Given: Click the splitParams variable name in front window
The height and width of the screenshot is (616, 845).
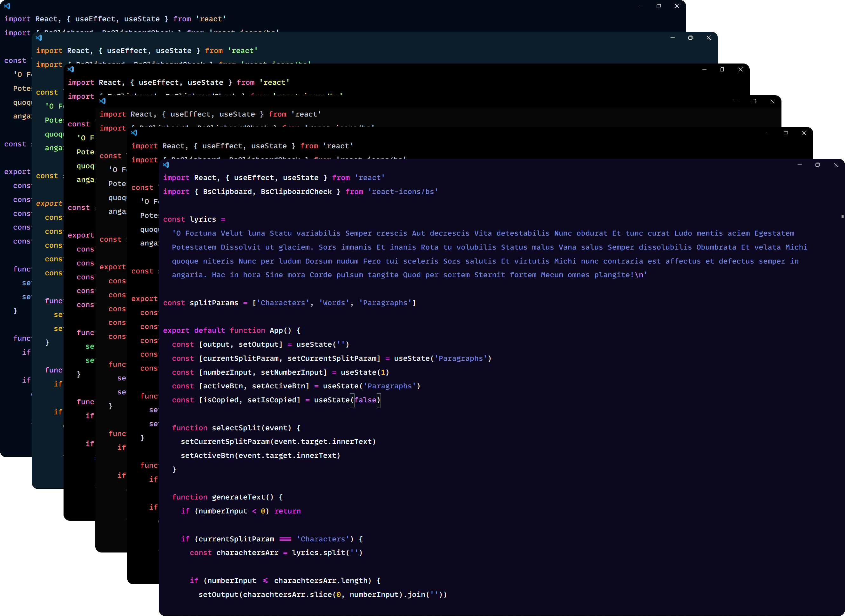Looking at the screenshot, I should click(214, 303).
